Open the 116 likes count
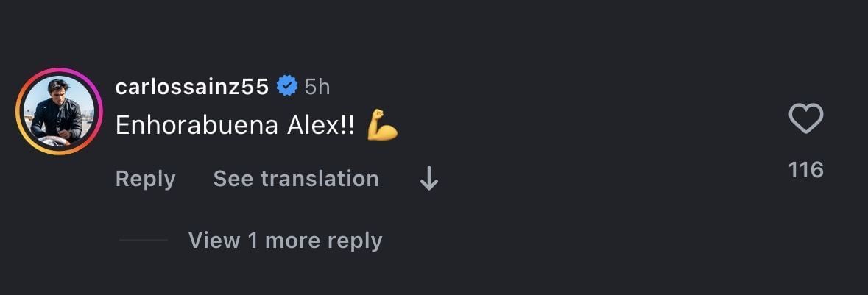The image size is (868, 295). tap(805, 171)
